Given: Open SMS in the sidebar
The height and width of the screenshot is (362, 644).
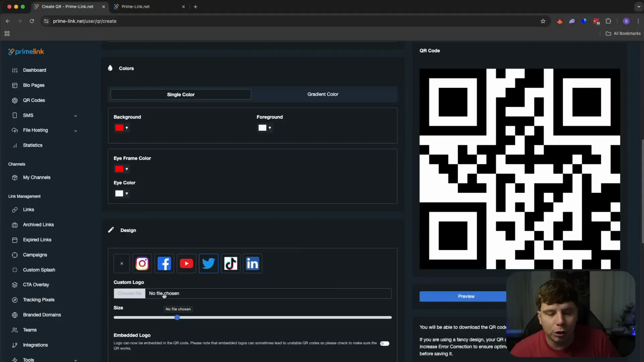Looking at the screenshot, I should (28, 115).
